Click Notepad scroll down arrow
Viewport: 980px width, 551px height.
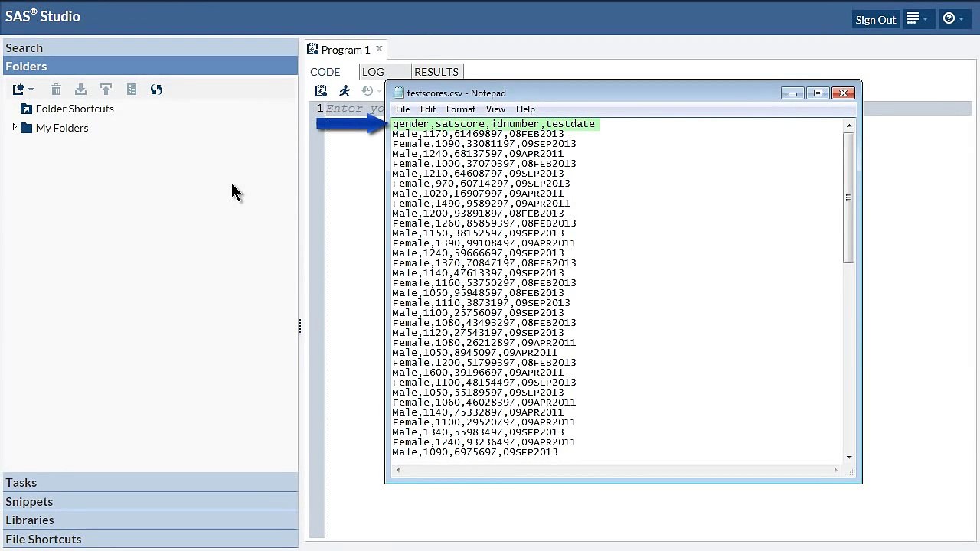pos(848,457)
